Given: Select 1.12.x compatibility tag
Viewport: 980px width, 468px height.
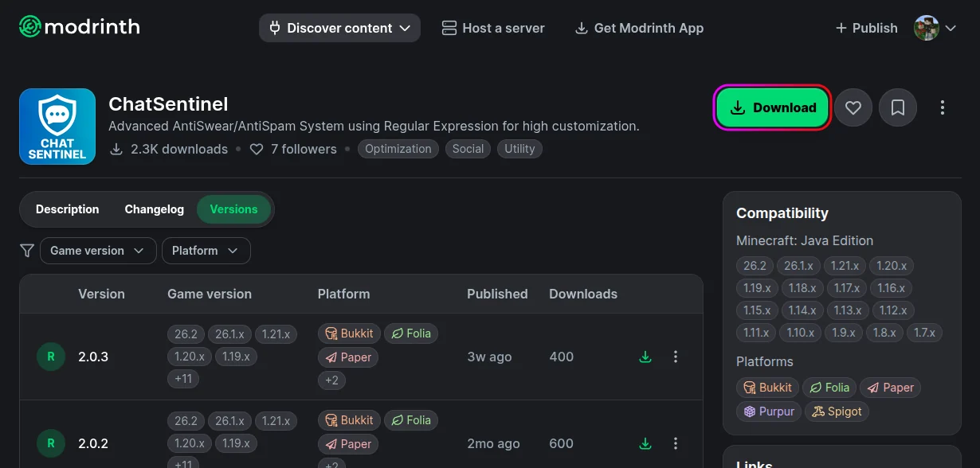Looking at the screenshot, I should (x=893, y=310).
